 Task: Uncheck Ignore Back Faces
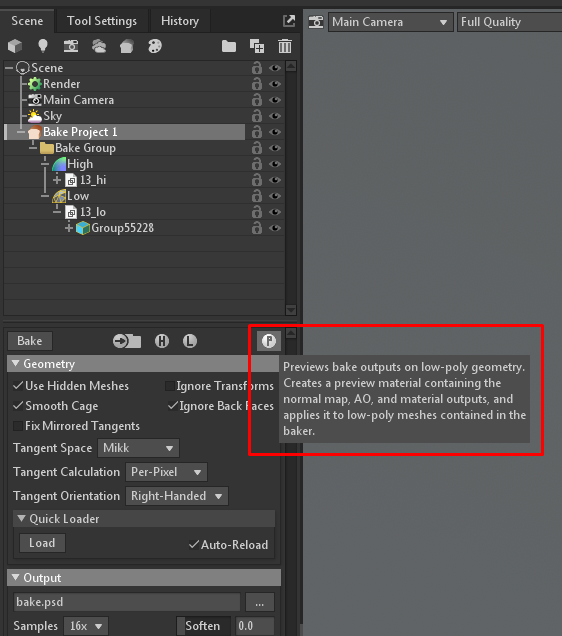172,406
